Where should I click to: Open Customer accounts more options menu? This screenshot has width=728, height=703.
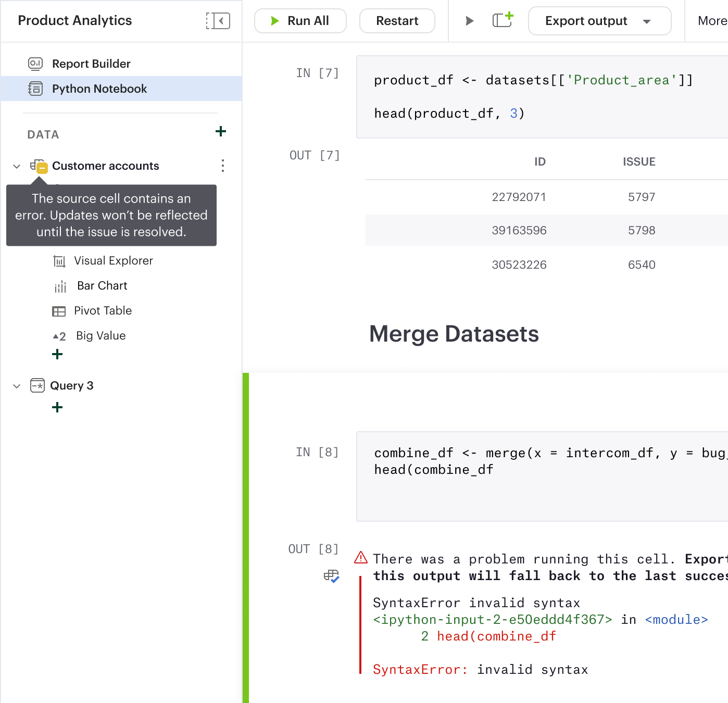(223, 166)
